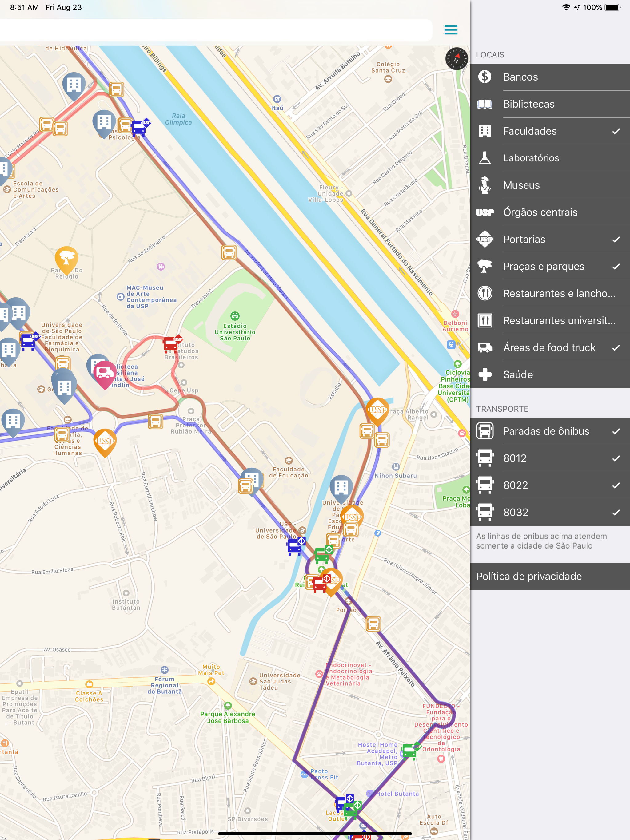Tap the Órgãos centrais USP logo icon
The width and height of the screenshot is (630, 840).
click(485, 212)
